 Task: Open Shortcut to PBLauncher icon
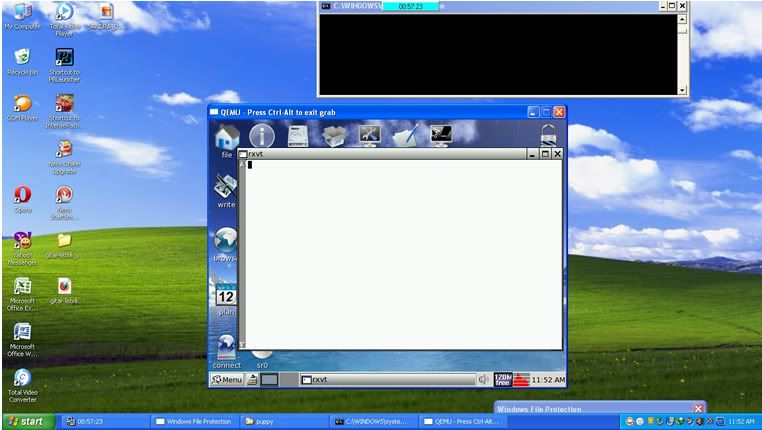[64, 65]
